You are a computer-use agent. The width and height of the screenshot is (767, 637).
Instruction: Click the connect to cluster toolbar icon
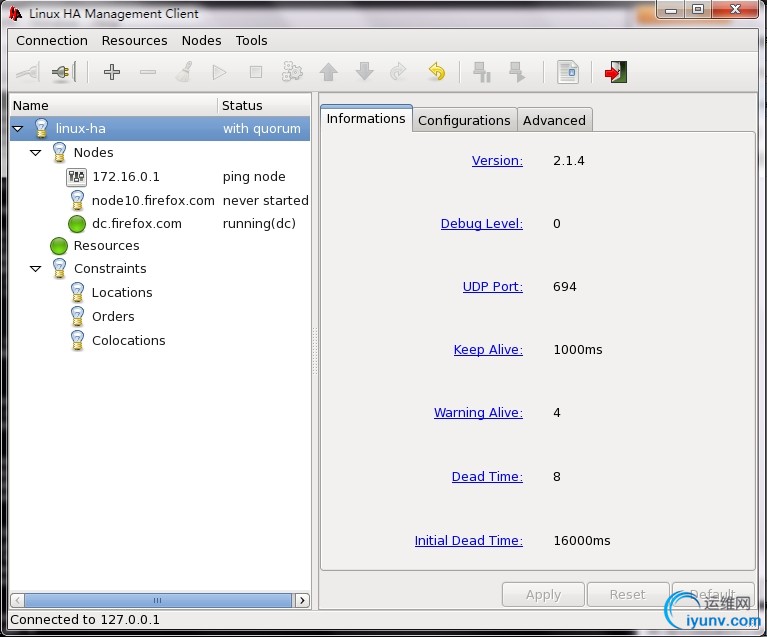pyautogui.click(x=27, y=72)
